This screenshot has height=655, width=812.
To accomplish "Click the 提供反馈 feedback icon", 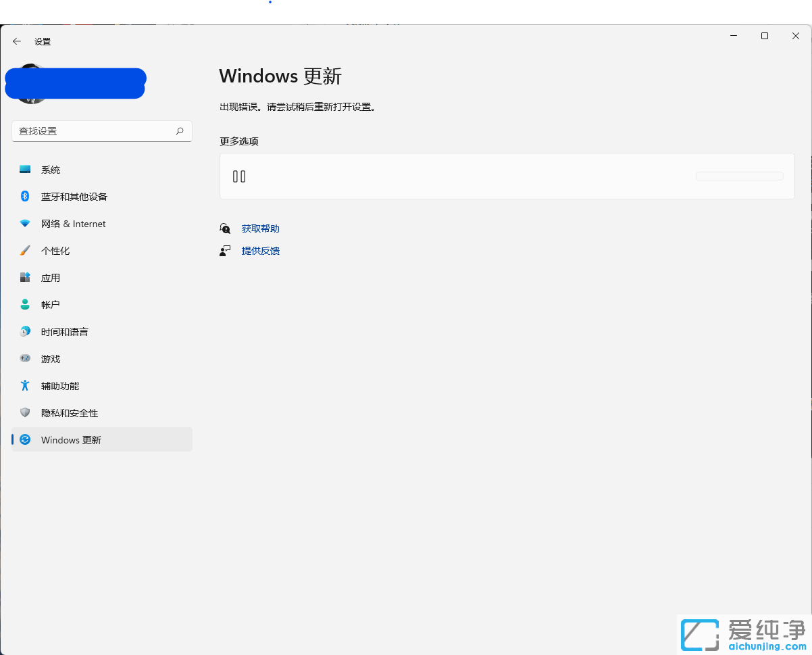I will point(225,250).
